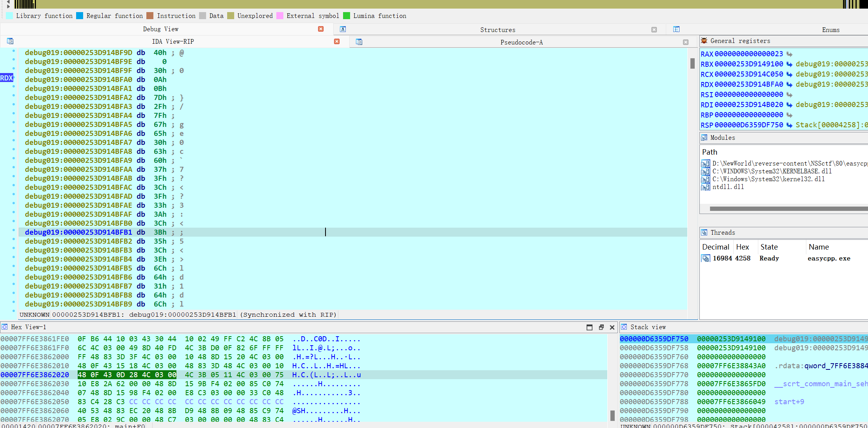
Task: Close the Structures tab
Action: [x=654, y=30]
